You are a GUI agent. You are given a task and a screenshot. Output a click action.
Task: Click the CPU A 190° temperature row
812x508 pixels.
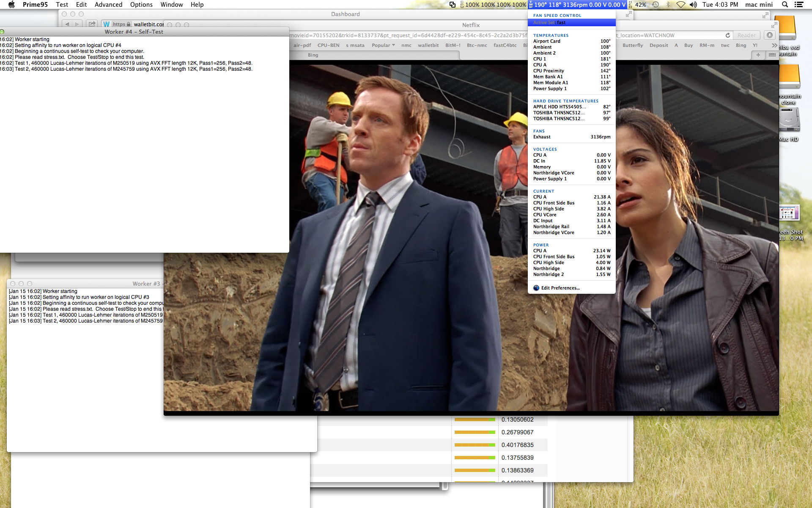click(x=571, y=65)
